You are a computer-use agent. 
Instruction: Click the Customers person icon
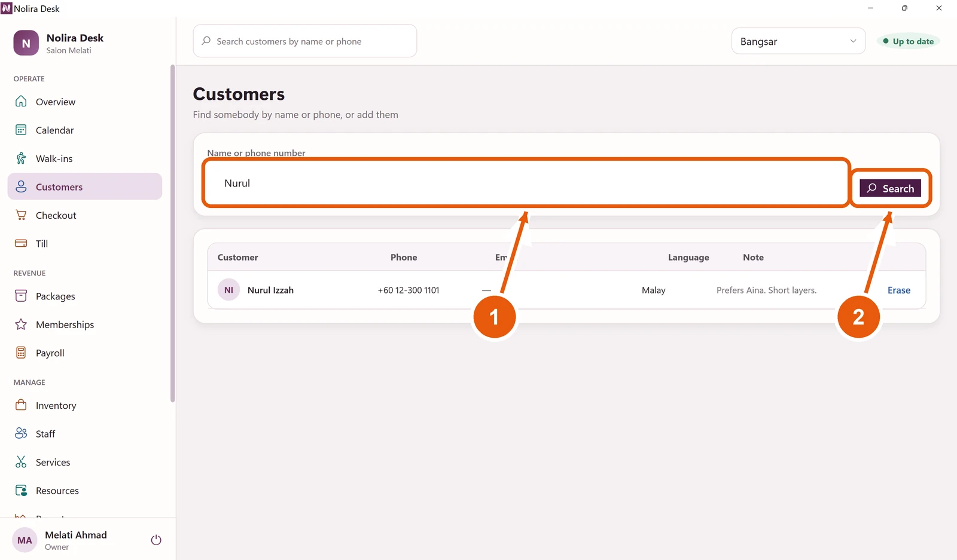(21, 186)
